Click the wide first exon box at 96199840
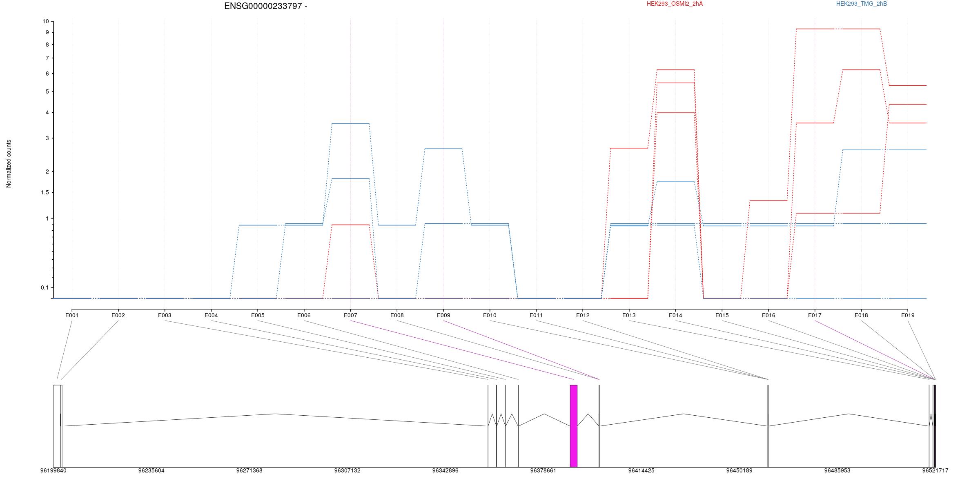 point(57,426)
